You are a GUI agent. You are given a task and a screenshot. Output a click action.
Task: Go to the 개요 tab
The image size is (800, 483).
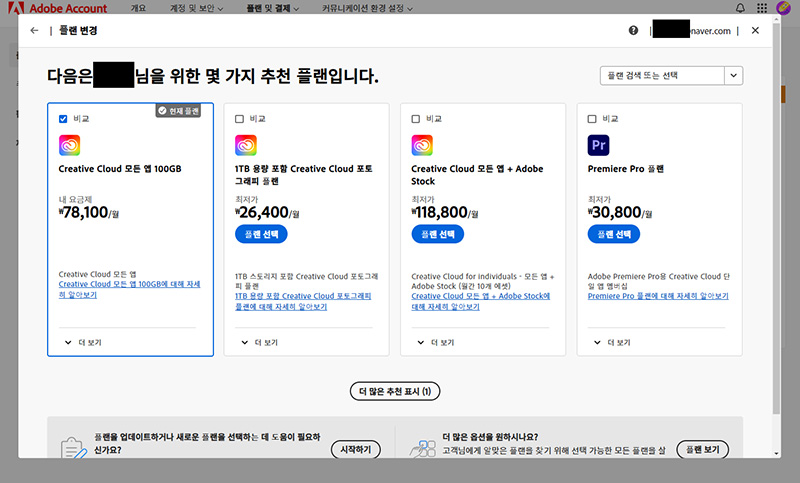click(x=138, y=9)
